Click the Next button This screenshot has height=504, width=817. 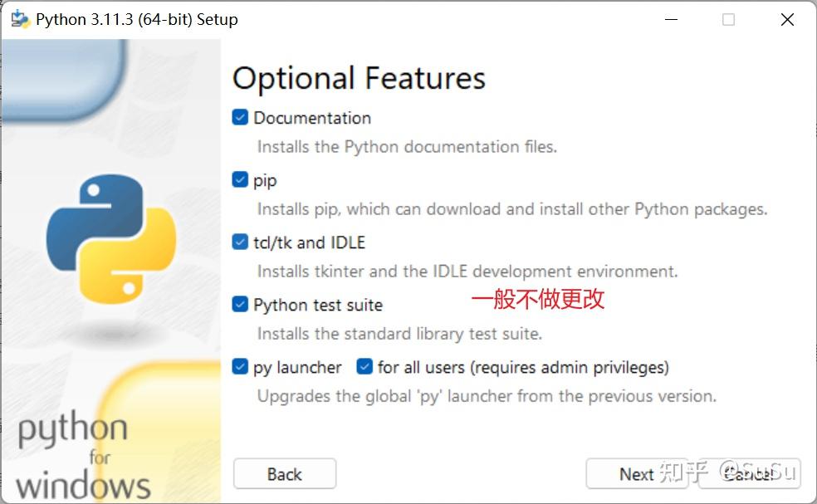637,474
